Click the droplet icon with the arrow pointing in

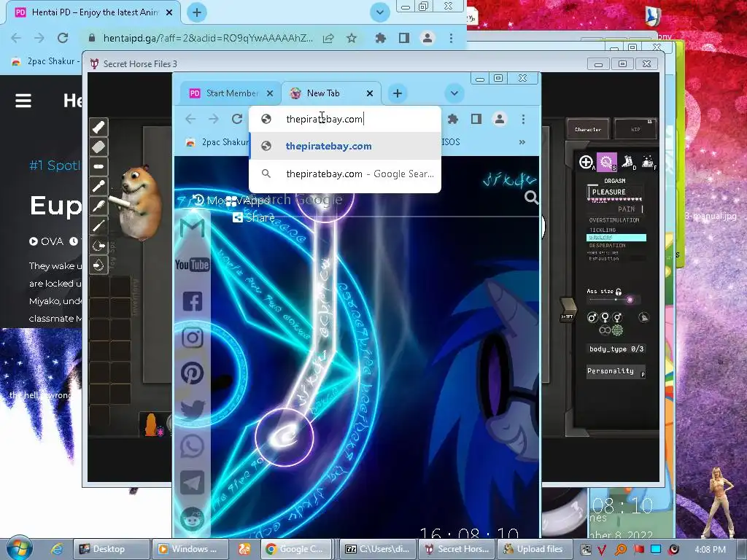point(98,265)
